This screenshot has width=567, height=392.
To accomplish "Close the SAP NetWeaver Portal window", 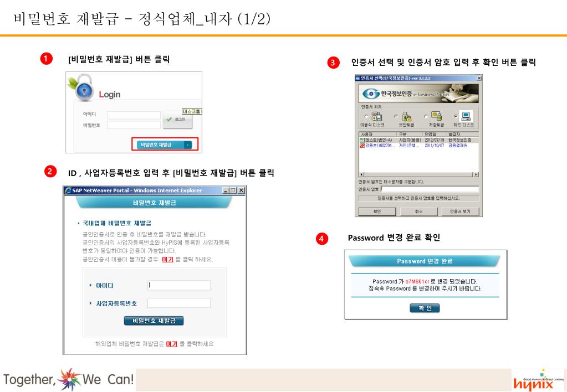I will (241, 190).
